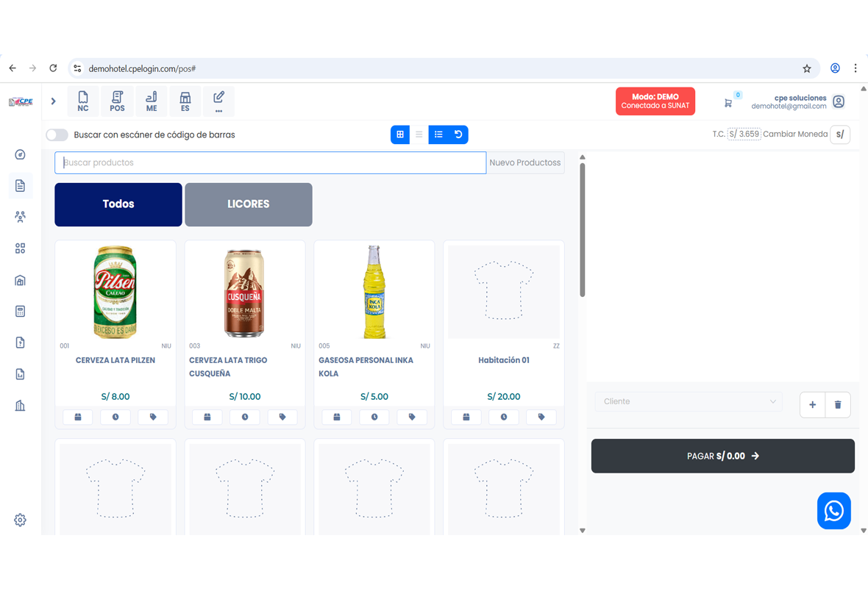This screenshot has width=868, height=613.
Task: Toggle barcode scanner search switch
Action: coord(57,135)
